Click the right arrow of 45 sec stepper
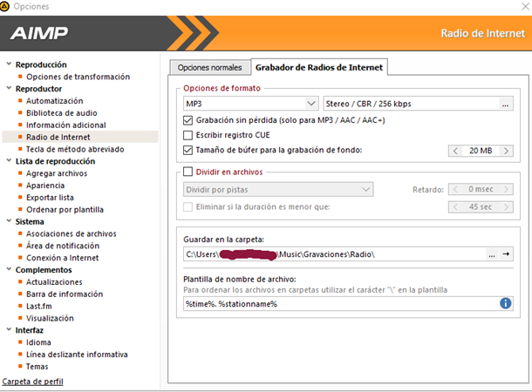Screen dimensions: 532x392 [x=506, y=206]
